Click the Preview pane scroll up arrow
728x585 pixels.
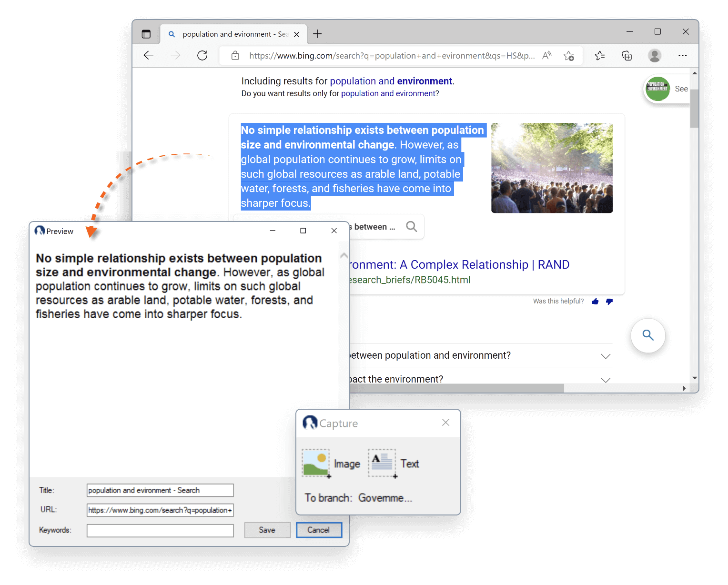tap(344, 255)
